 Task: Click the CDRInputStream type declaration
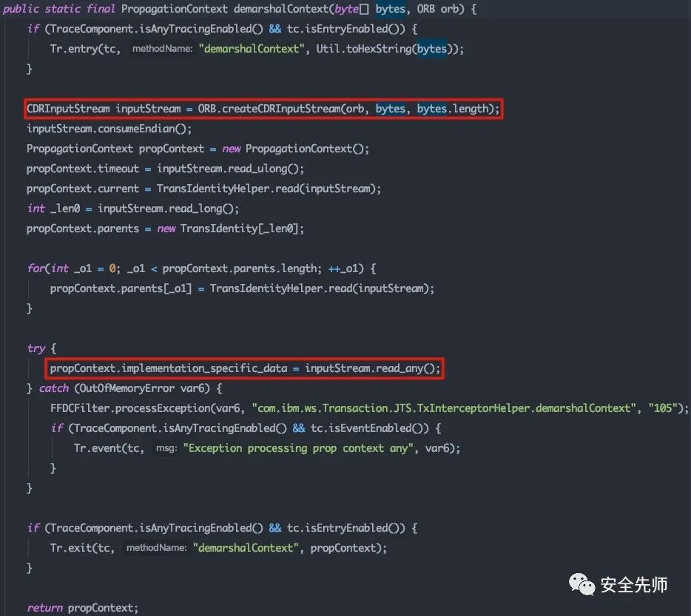[x=68, y=109]
